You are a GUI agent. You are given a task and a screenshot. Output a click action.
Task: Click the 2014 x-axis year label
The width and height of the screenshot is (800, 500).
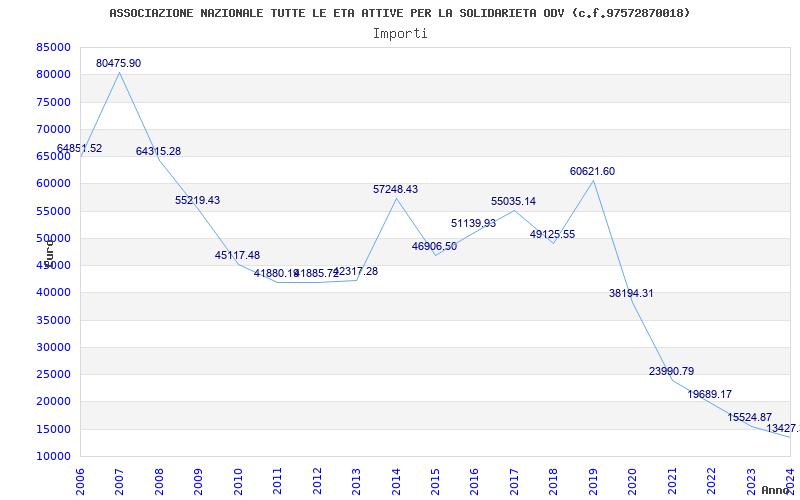(395, 482)
